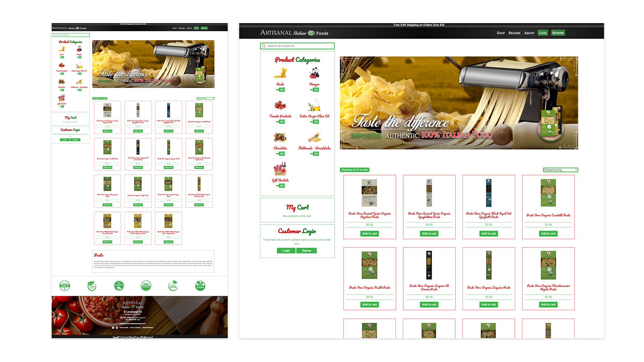Click GO under Extra Virgin Olive Oil
This screenshot has height=362, width=644.
(315, 122)
